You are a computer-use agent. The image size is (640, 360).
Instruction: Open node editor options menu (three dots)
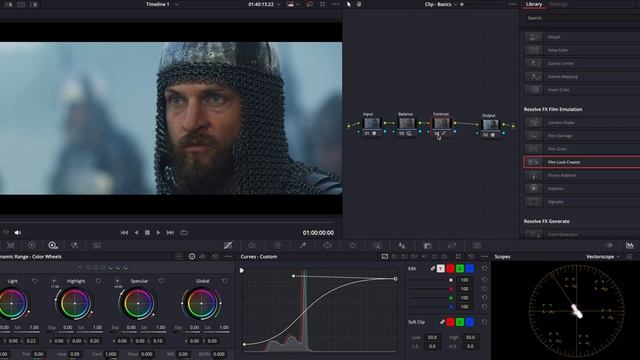tap(513, 4)
